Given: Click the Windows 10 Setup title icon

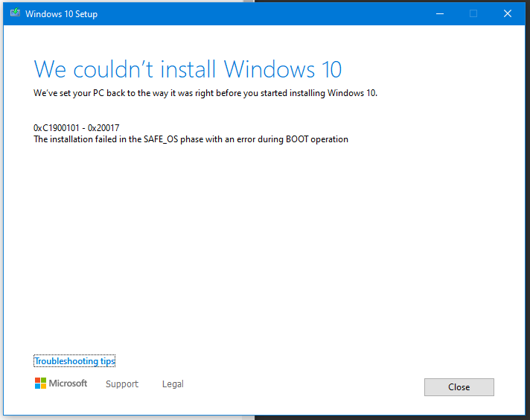Looking at the screenshot, I should click(15, 13).
